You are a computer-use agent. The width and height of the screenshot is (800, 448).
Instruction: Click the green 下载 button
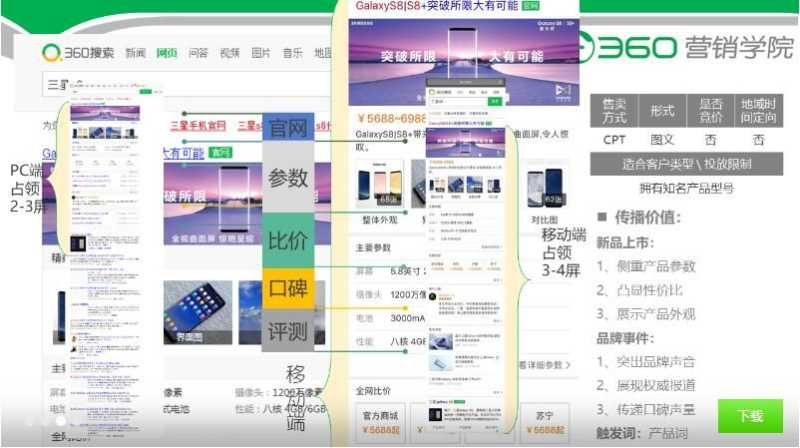tap(750, 416)
